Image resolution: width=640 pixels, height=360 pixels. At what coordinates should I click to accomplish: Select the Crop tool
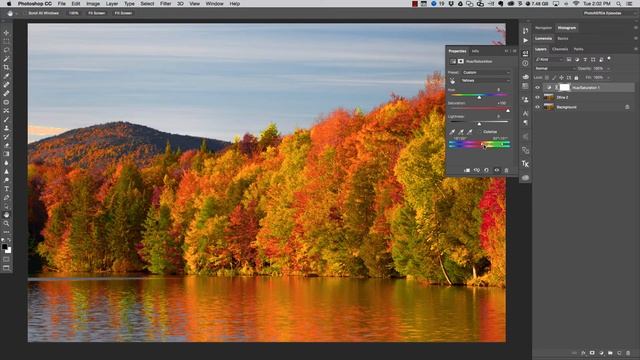(6, 67)
